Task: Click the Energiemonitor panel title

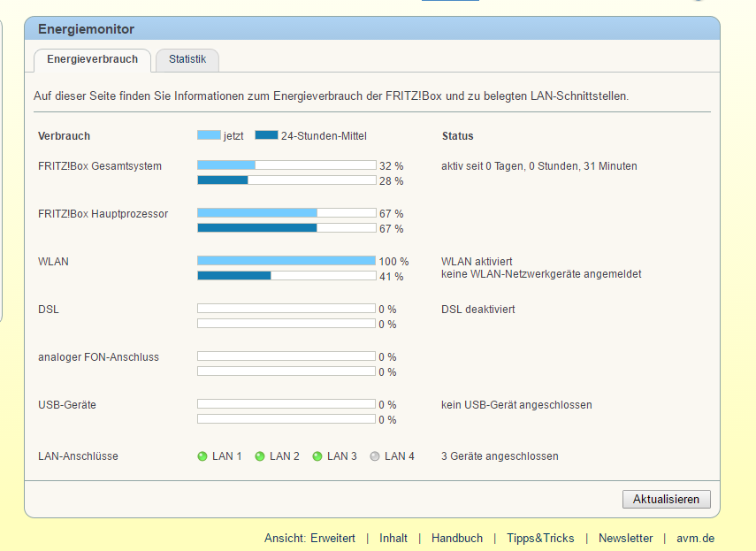Action: pyautogui.click(x=87, y=29)
